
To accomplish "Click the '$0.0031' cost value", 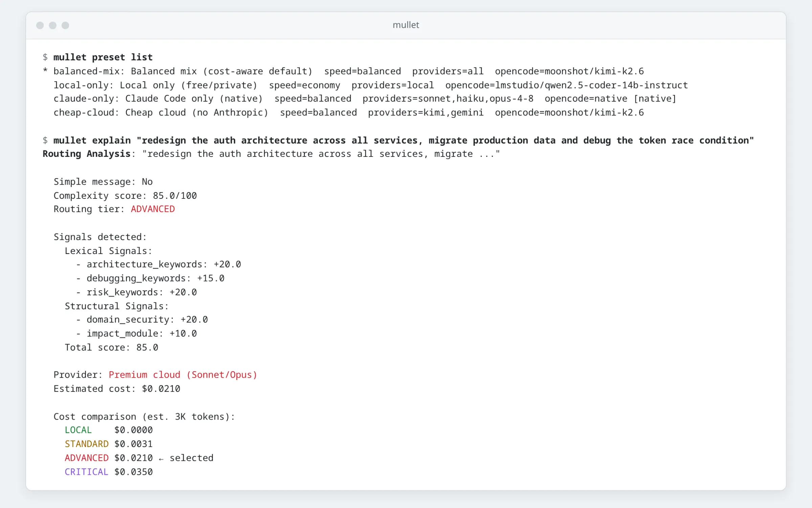I will point(134,444).
